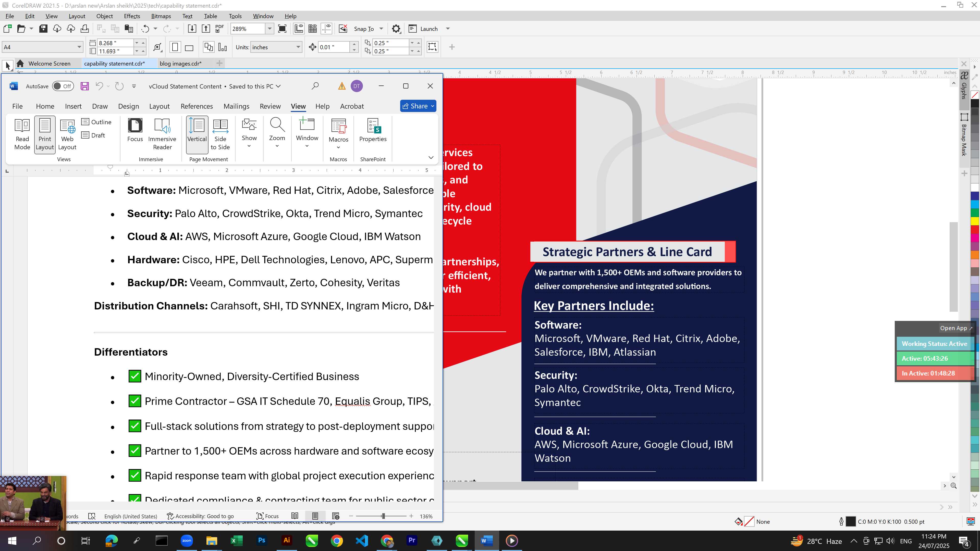This screenshot has width=980, height=551.
Task: Click Accessibility: Good to go status
Action: [201, 516]
